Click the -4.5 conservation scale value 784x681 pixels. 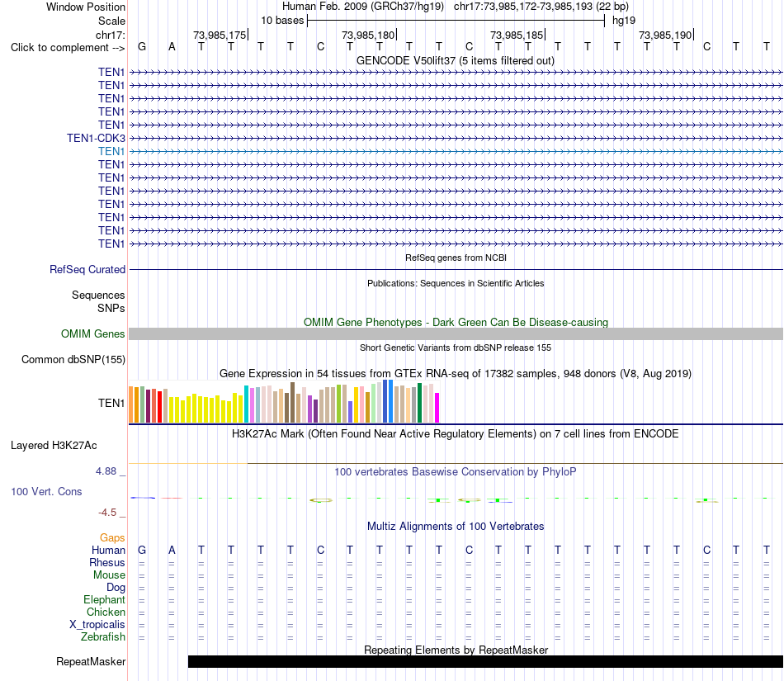click(x=107, y=512)
